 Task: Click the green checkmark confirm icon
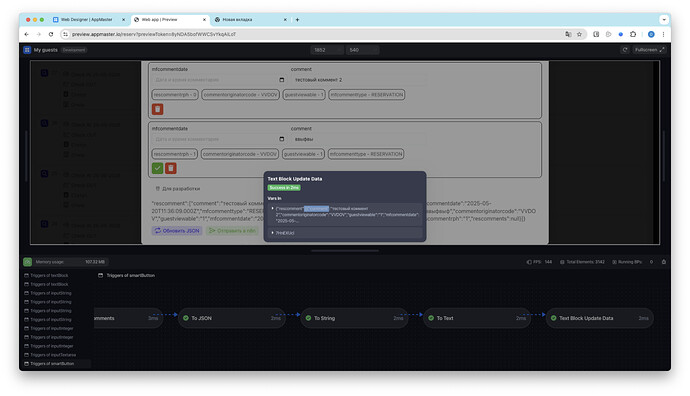pos(157,168)
